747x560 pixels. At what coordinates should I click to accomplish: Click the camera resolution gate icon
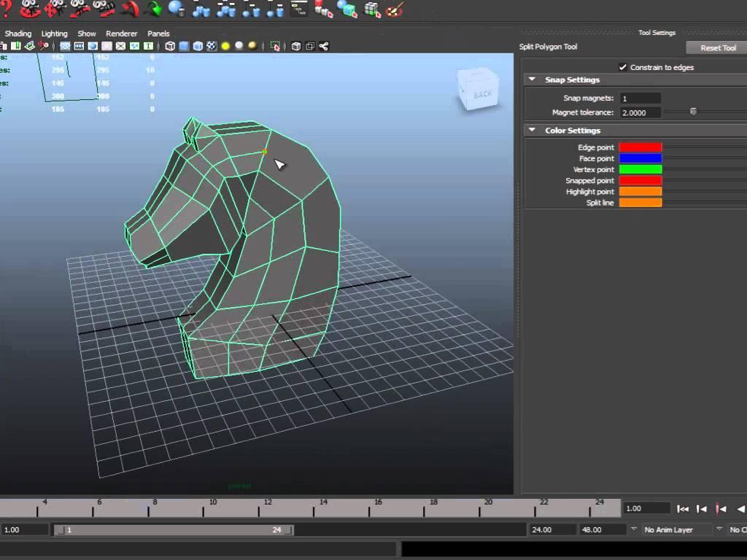click(x=93, y=46)
